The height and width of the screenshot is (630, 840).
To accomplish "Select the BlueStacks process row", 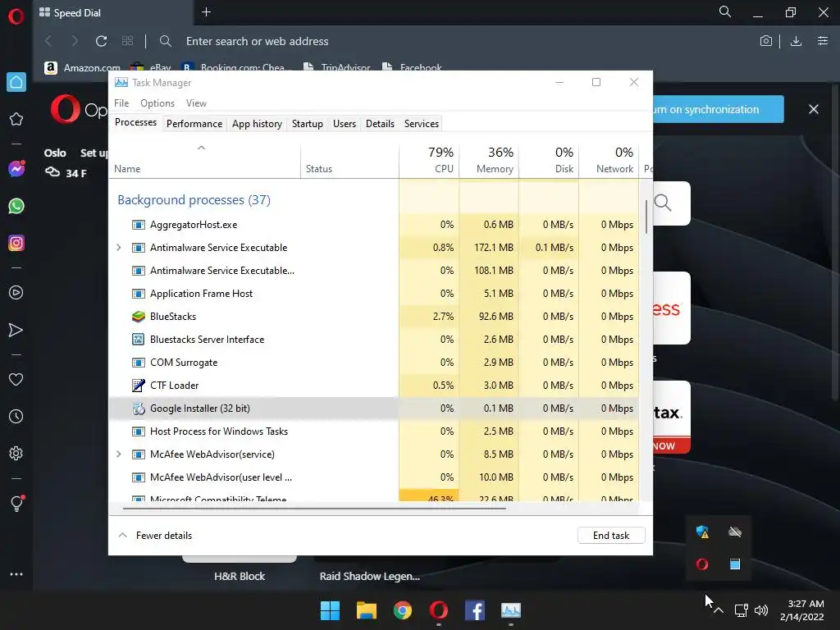I will tap(374, 317).
